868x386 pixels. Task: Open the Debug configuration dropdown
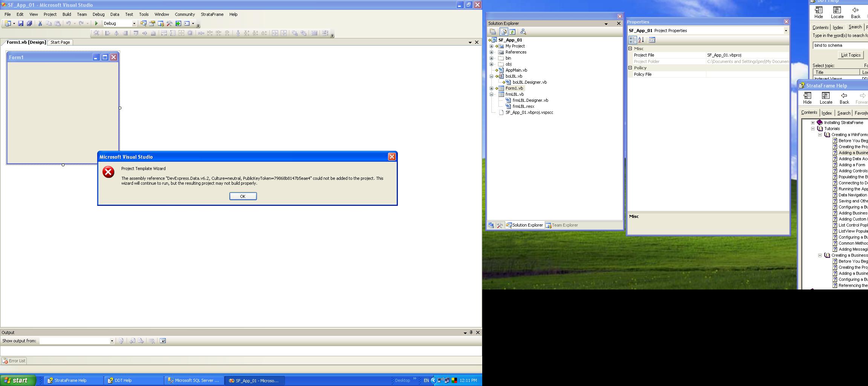134,23
